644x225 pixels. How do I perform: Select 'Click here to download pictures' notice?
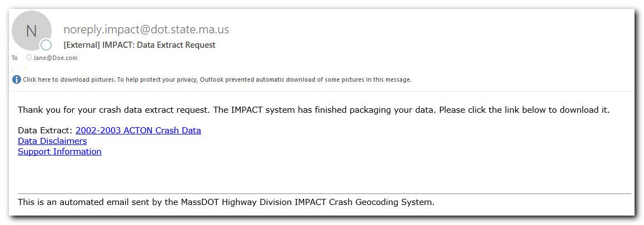point(68,79)
